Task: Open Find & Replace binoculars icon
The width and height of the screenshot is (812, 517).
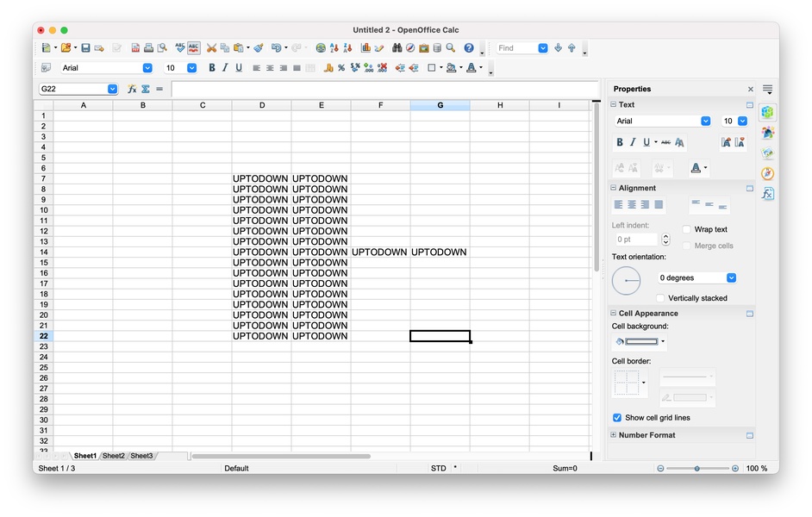Action: pos(397,48)
